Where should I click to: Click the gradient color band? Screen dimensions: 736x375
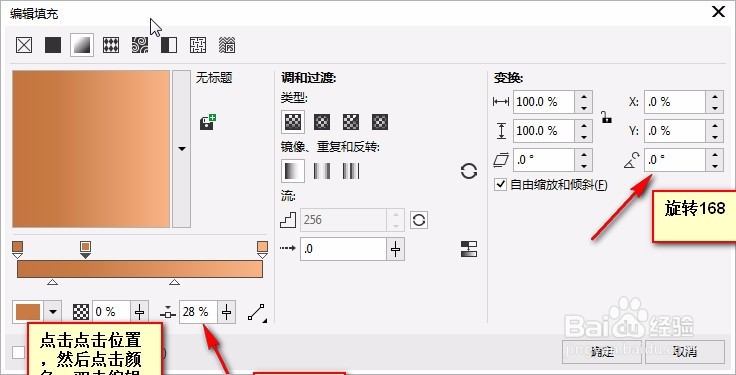click(140, 269)
